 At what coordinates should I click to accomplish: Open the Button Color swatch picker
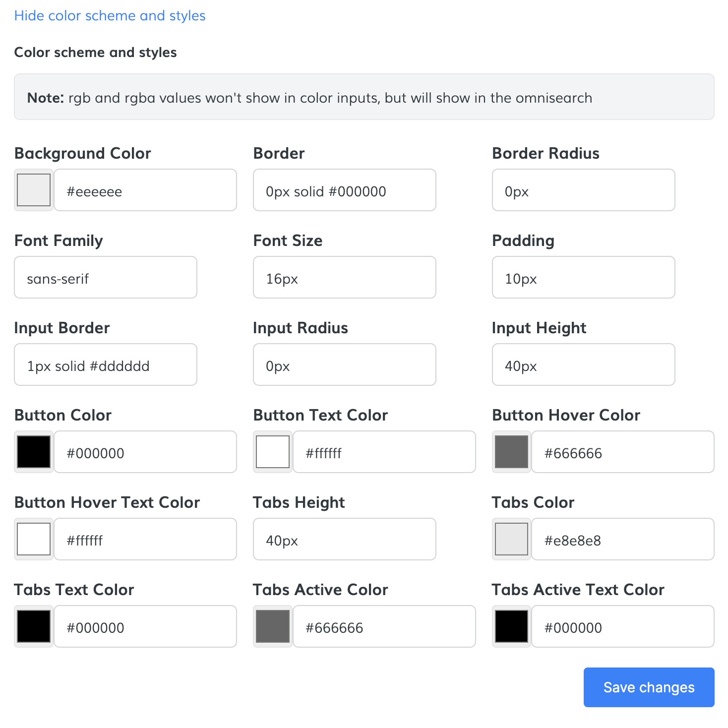point(34,452)
